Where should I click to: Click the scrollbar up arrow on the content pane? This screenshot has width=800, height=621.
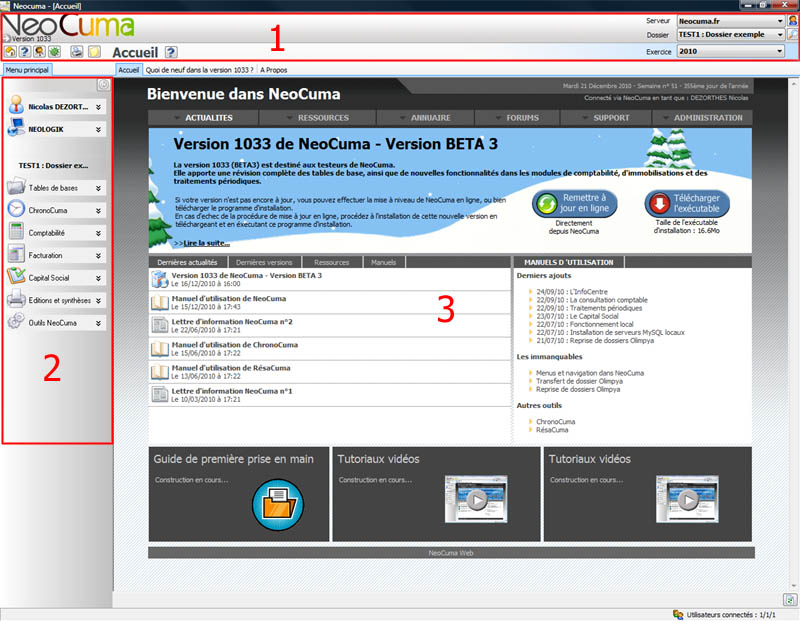794,82
